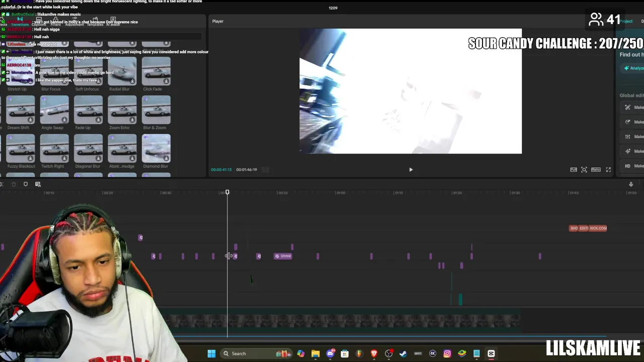Open CapCut from the taskbar
The width and height of the screenshot is (644, 362).
coord(491,353)
